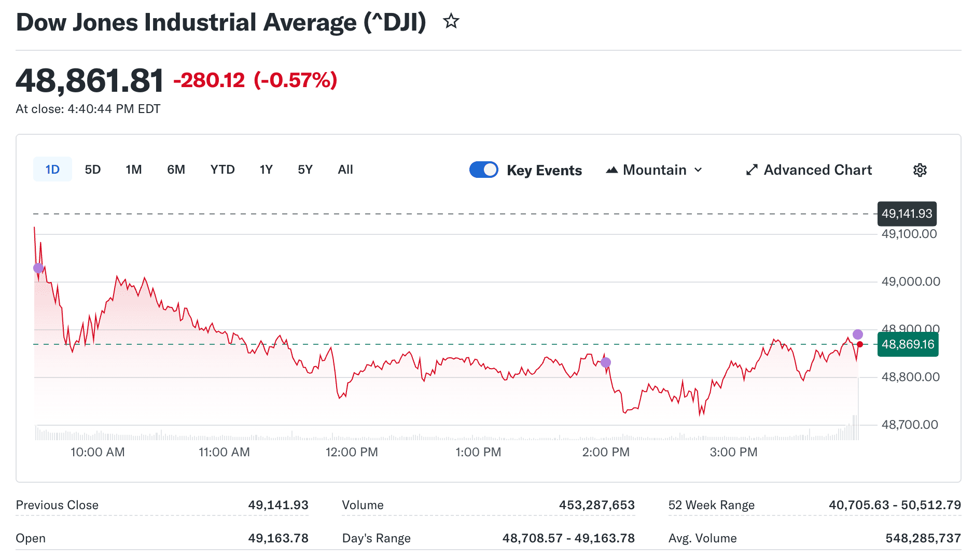
Task: Open chart settings gear icon
Action: pyautogui.click(x=920, y=170)
